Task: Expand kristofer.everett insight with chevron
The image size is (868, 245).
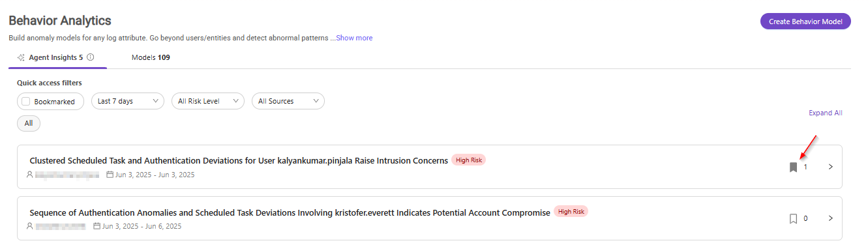Action: [x=830, y=218]
